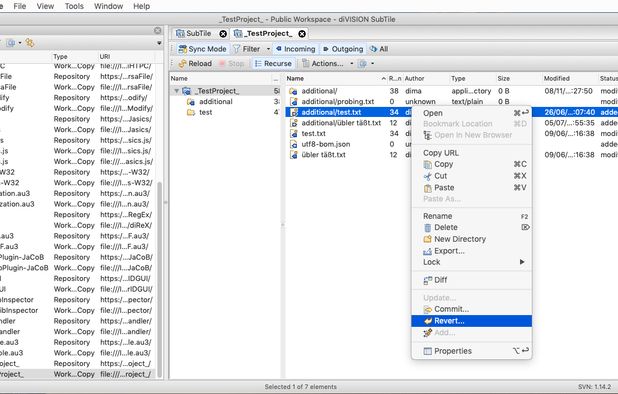Click the additional/übler täßt.txt file icon

click(293, 123)
